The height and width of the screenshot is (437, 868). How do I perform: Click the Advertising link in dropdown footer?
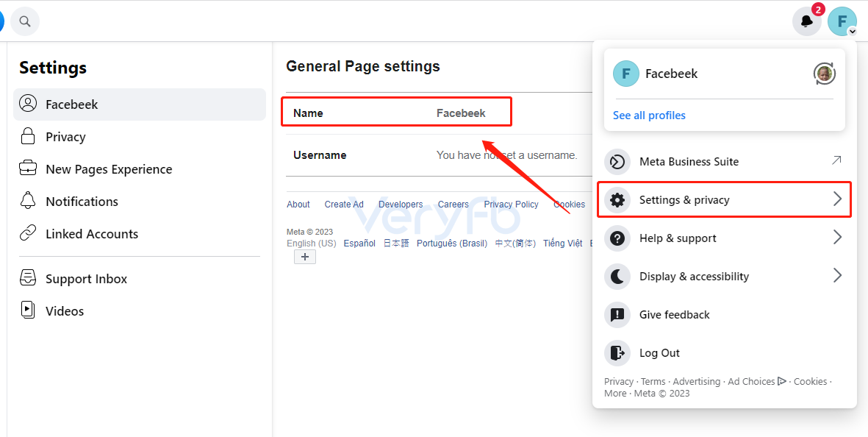[x=697, y=381]
